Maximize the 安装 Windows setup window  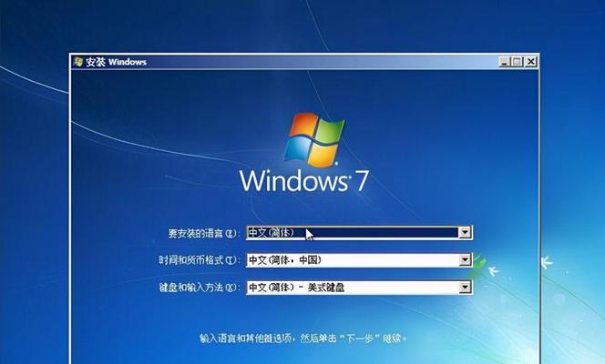tap(517, 62)
